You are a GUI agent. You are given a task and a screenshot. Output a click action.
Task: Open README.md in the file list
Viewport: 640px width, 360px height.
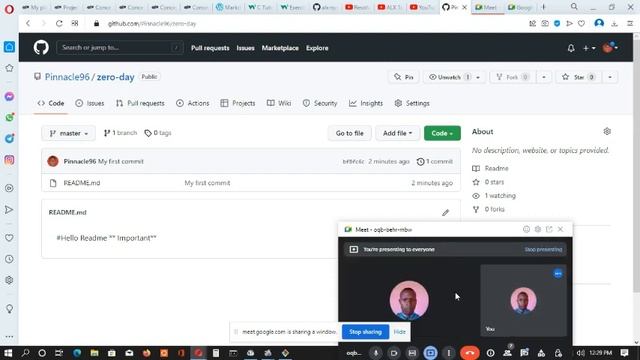click(82, 183)
